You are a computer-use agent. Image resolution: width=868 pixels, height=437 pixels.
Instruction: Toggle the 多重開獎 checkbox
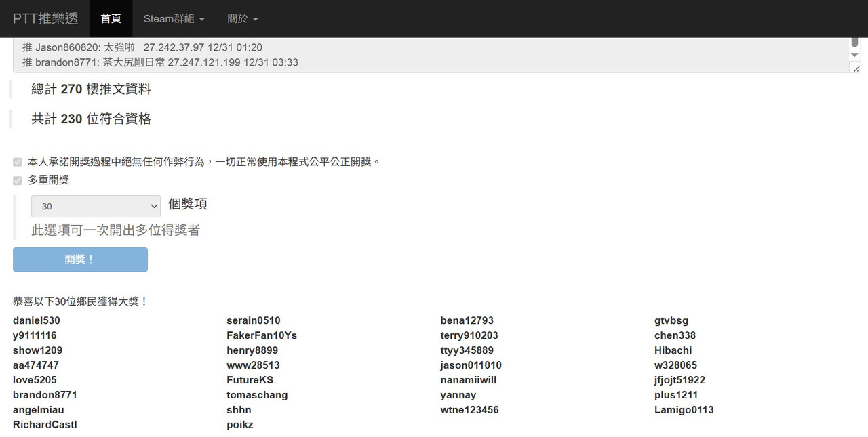tap(18, 180)
